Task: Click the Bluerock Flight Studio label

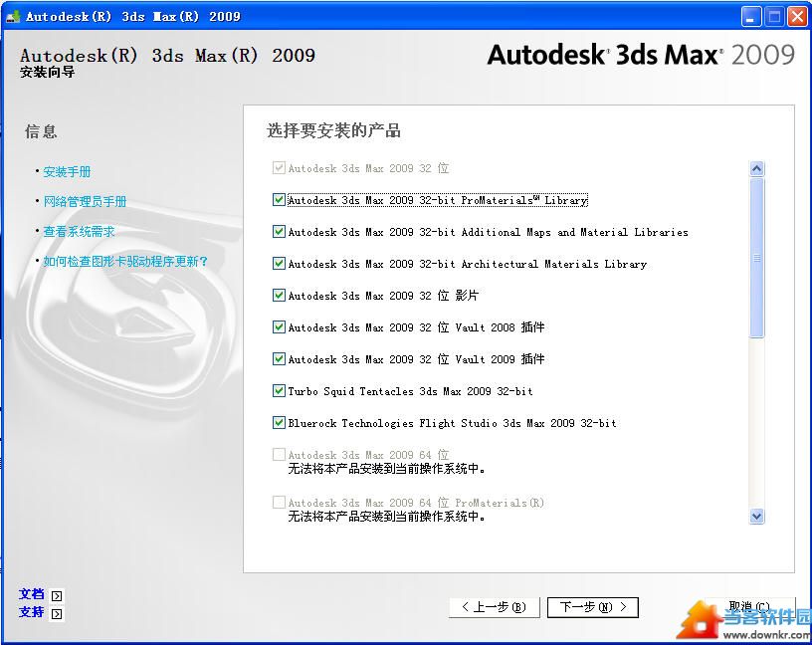Action: (x=452, y=423)
